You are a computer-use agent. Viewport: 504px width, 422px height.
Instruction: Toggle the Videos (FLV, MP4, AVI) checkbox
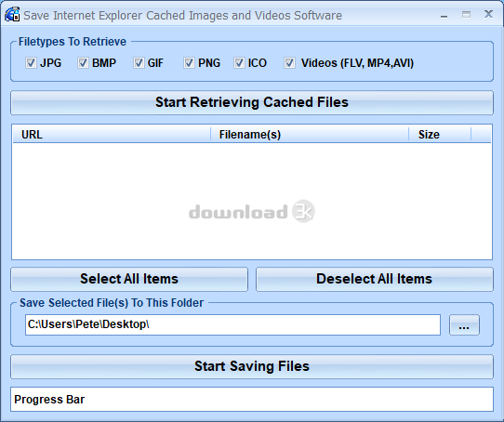coord(289,63)
